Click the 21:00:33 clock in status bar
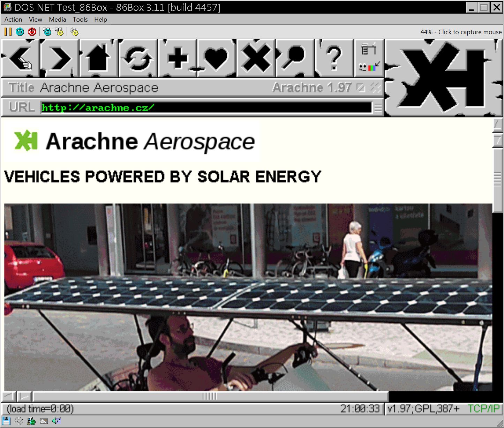The image size is (504, 428). pyautogui.click(x=360, y=408)
